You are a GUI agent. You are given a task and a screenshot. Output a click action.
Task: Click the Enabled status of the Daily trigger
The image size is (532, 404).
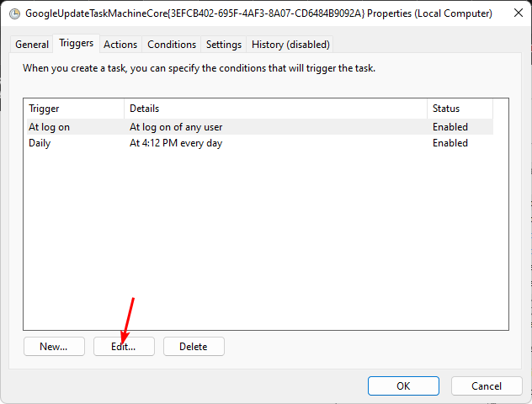[450, 143]
